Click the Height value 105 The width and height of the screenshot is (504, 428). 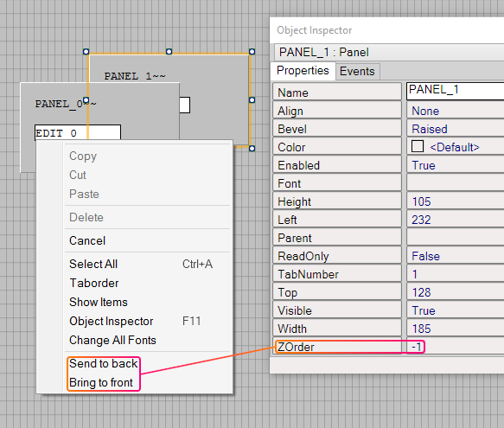coord(455,201)
